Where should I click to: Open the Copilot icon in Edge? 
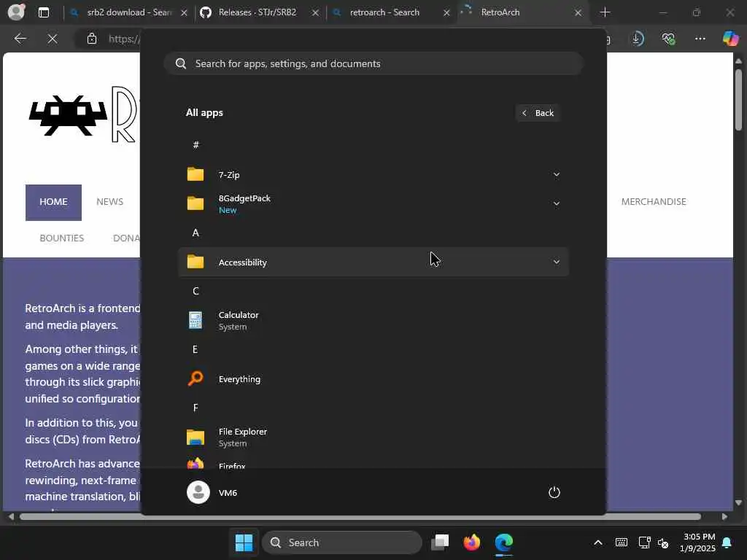point(730,39)
